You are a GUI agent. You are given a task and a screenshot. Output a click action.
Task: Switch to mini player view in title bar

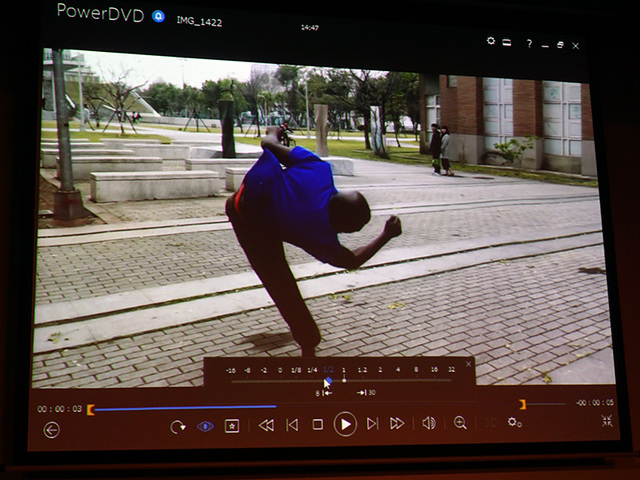(x=507, y=43)
